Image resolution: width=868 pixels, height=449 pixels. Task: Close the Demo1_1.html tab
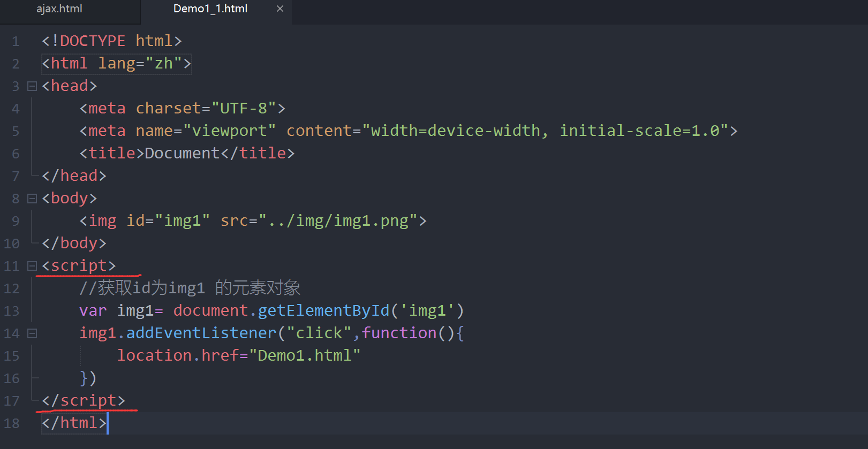(x=280, y=9)
